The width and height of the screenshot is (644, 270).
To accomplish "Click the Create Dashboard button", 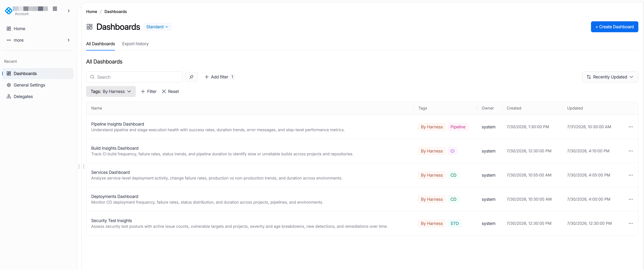I will tap(614, 27).
